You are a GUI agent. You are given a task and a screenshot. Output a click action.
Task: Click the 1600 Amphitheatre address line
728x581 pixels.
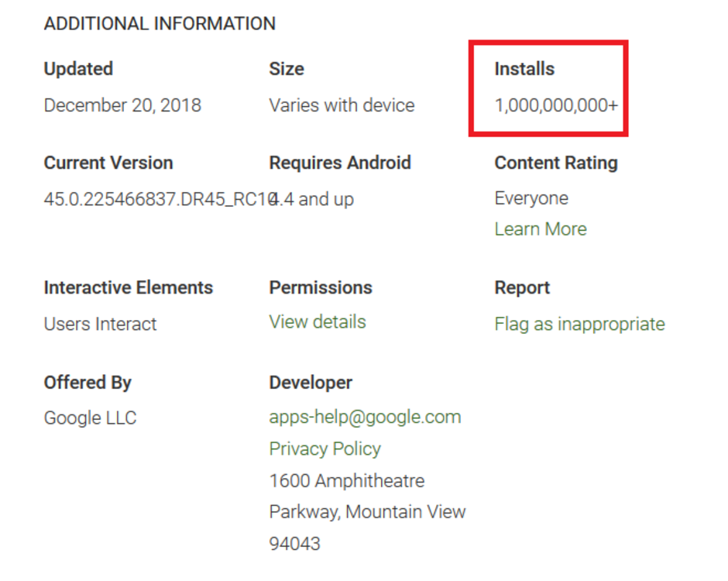point(346,481)
